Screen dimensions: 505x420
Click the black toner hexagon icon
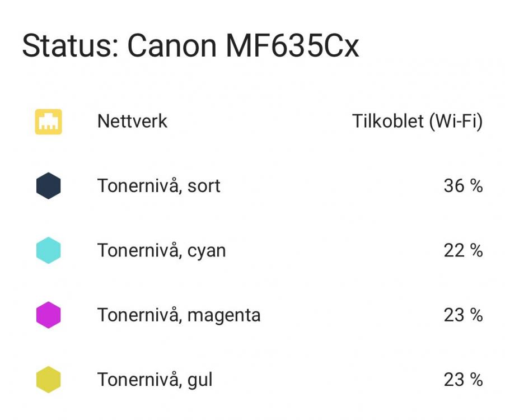click(x=49, y=186)
